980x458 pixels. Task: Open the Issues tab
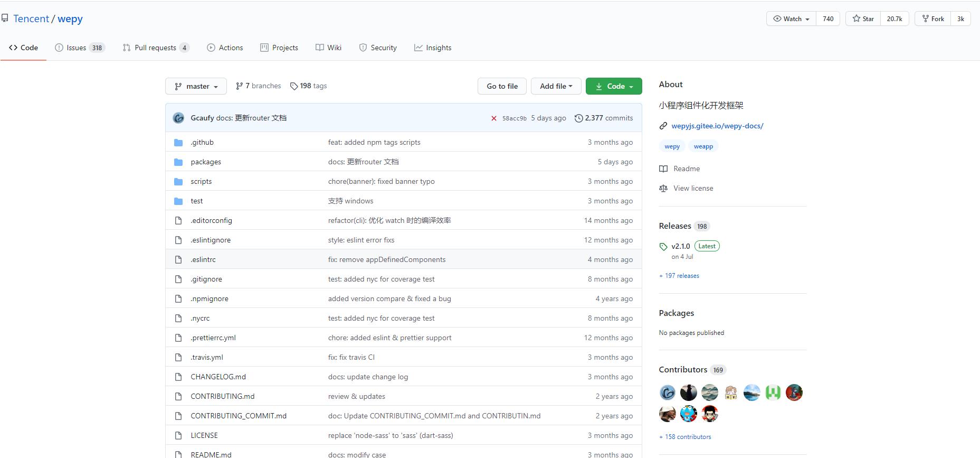coord(80,48)
